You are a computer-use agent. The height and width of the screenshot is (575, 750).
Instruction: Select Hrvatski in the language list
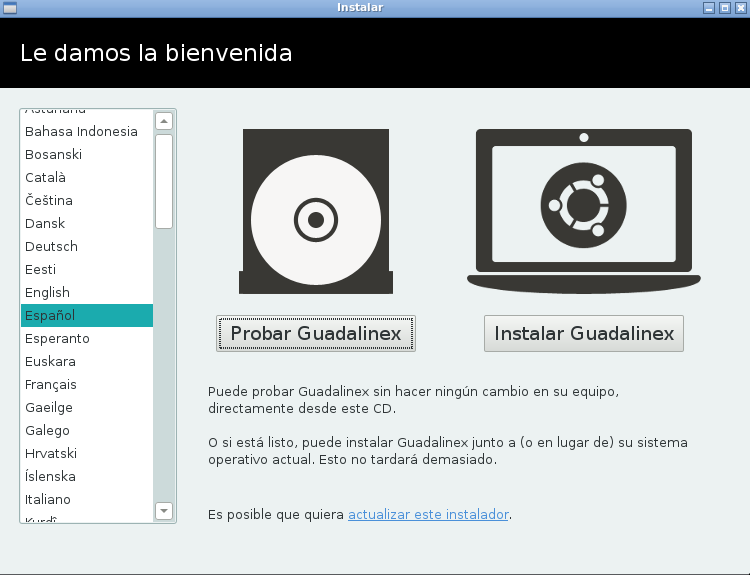pyautogui.click(x=87, y=453)
